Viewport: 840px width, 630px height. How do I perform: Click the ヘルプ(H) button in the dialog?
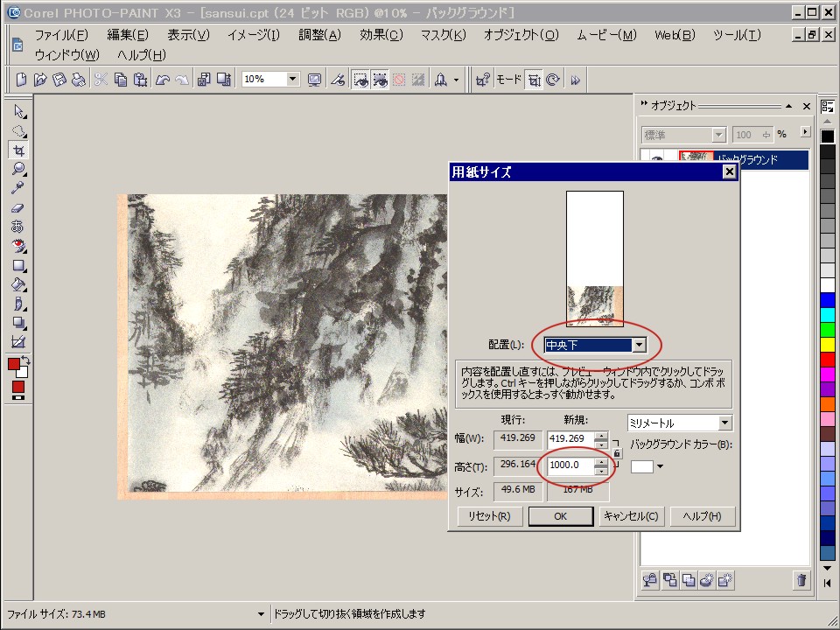coord(703,516)
